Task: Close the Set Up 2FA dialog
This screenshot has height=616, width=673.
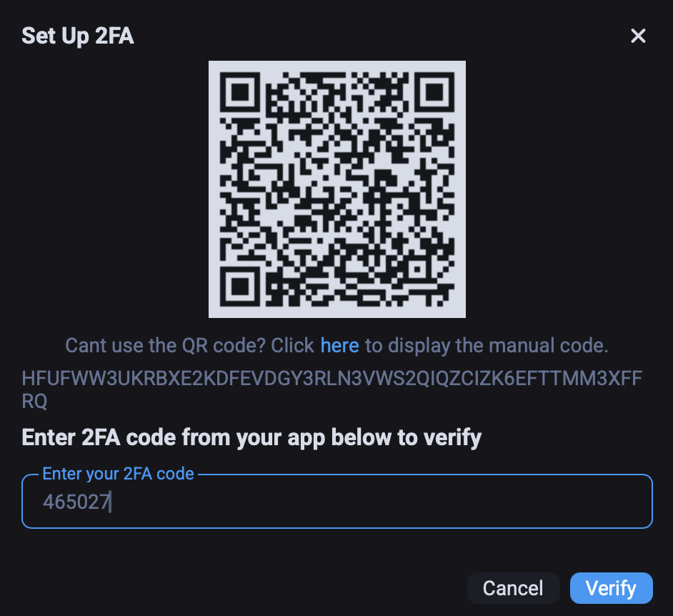Action: [638, 36]
